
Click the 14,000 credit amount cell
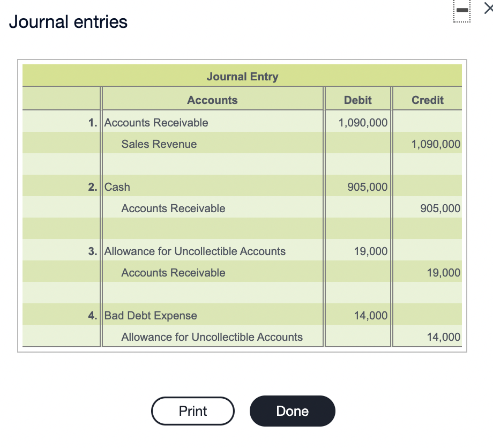tap(444, 337)
